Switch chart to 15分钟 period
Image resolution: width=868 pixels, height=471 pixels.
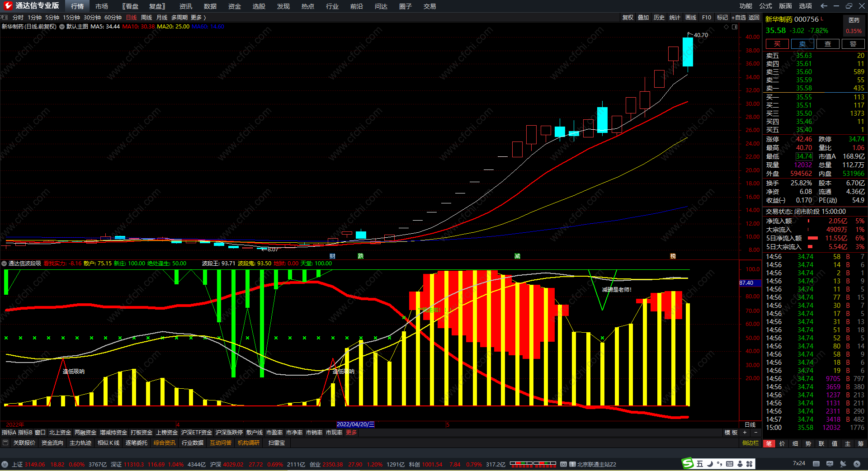tap(71, 18)
